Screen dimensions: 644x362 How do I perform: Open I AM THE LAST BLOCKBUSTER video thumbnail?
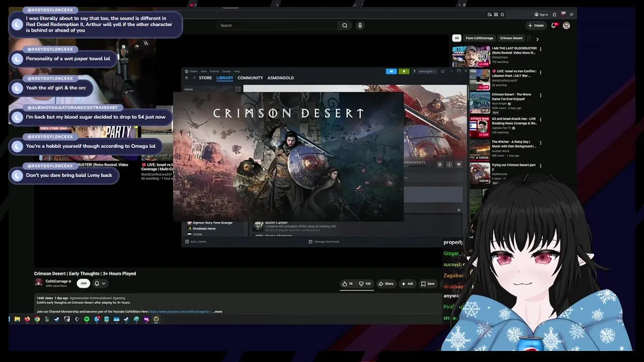(x=471, y=56)
